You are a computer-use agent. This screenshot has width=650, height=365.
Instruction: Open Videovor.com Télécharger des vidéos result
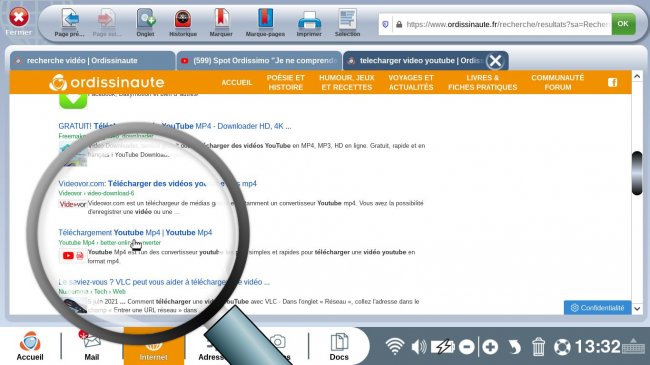(157, 183)
